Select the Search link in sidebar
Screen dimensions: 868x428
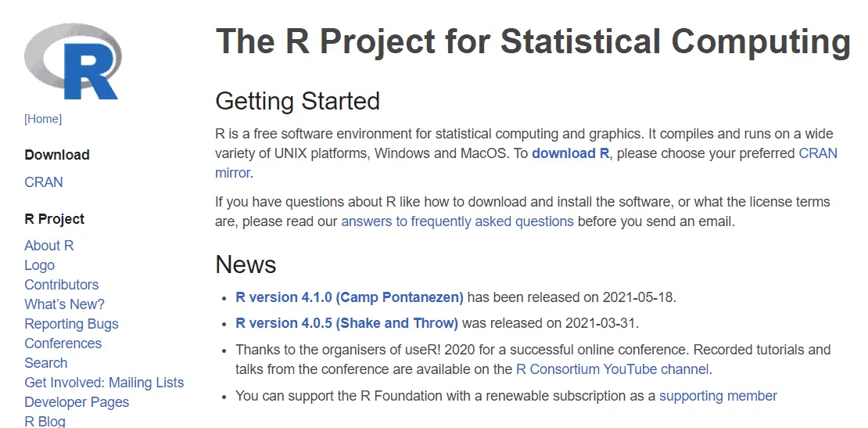[x=46, y=362]
